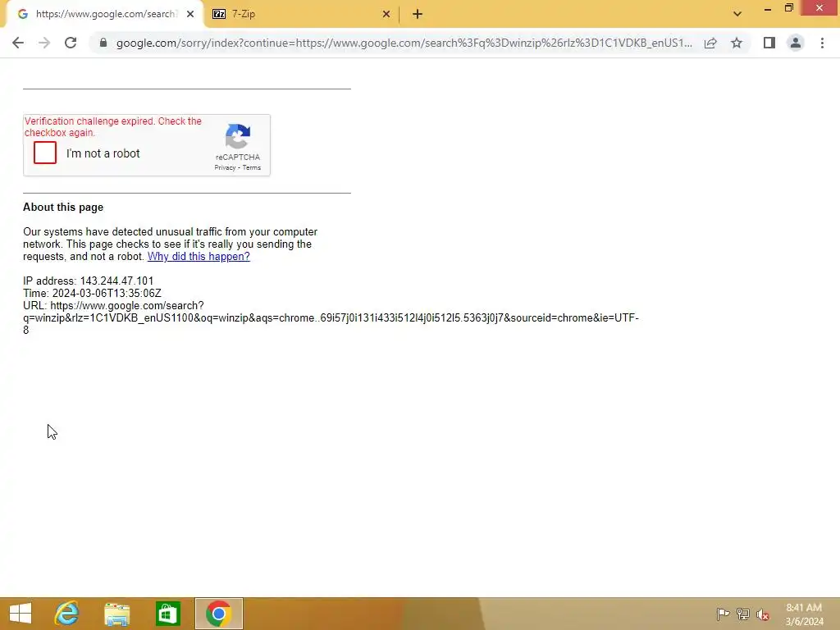
Task: Click the Verification challenge expired message
Action: pos(113,127)
